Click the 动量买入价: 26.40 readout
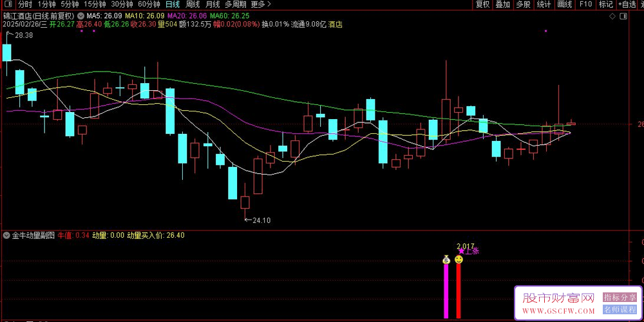Image resolution: width=644 pixels, height=322 pixels. click(156, 235)
